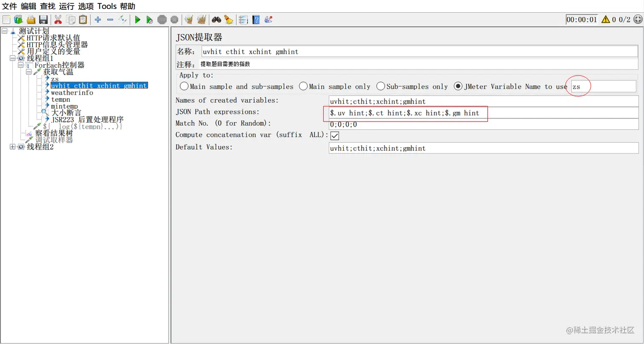The image size is (644, 344).
Task: Select Sub-samples only radio button
Action: [381, 87]
